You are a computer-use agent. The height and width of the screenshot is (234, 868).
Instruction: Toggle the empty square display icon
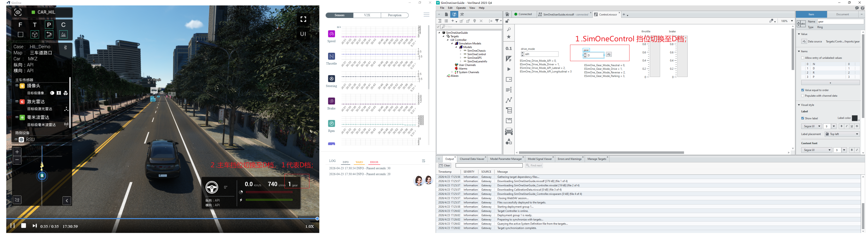[x=20, y=34]
